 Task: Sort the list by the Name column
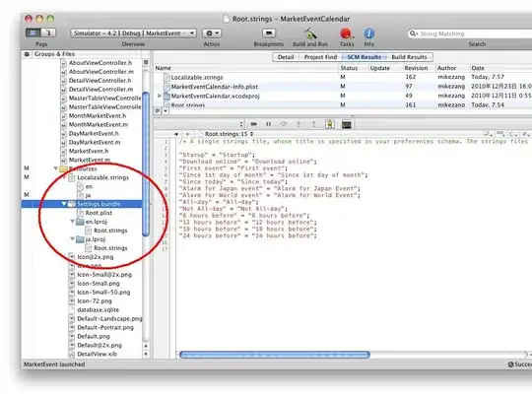point(246,68)
